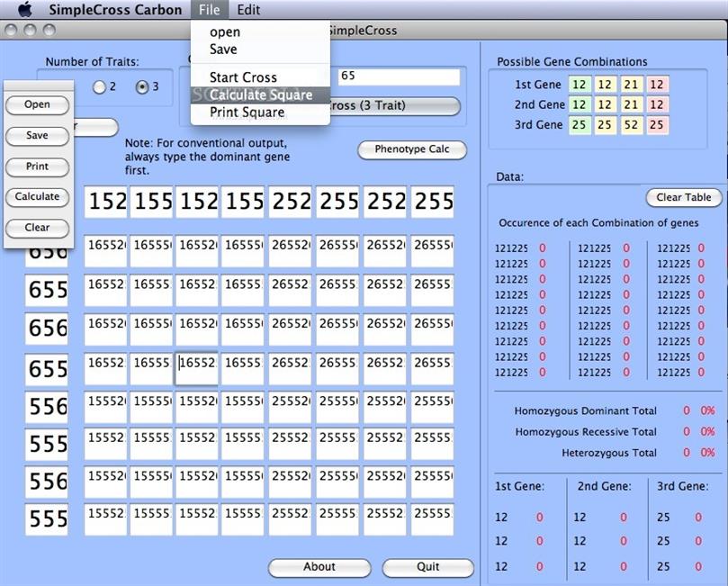Click the first 152 column header cell

point(106,202)
